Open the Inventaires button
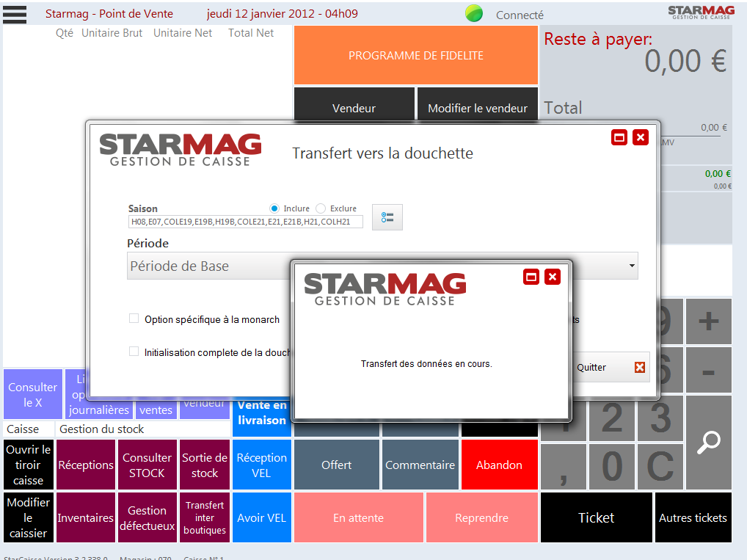 click(x=86, y=517)
